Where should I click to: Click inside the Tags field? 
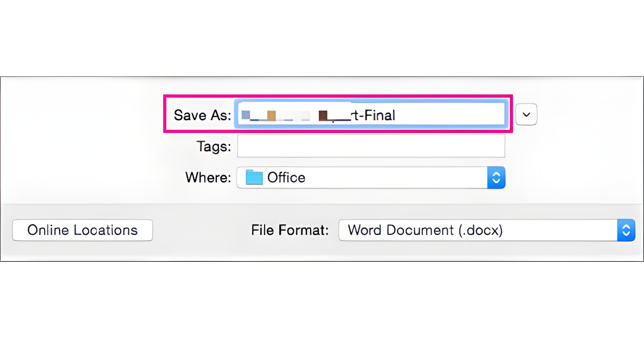point(370,146)
